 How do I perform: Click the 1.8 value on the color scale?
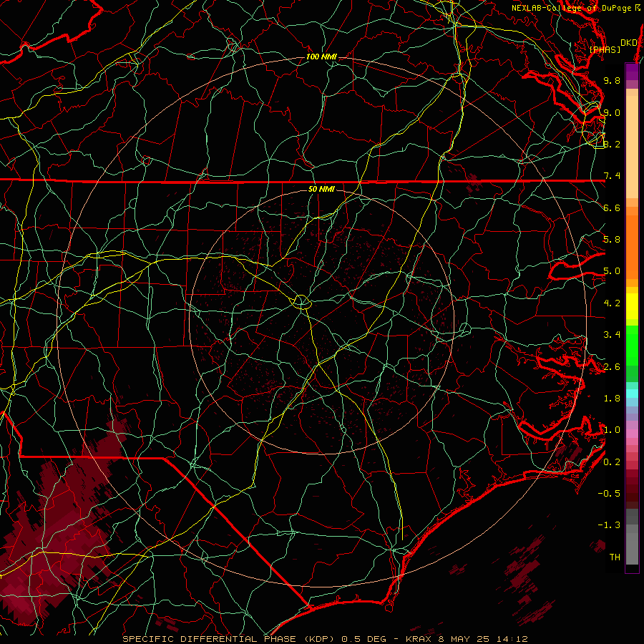(x=612, y=399)
